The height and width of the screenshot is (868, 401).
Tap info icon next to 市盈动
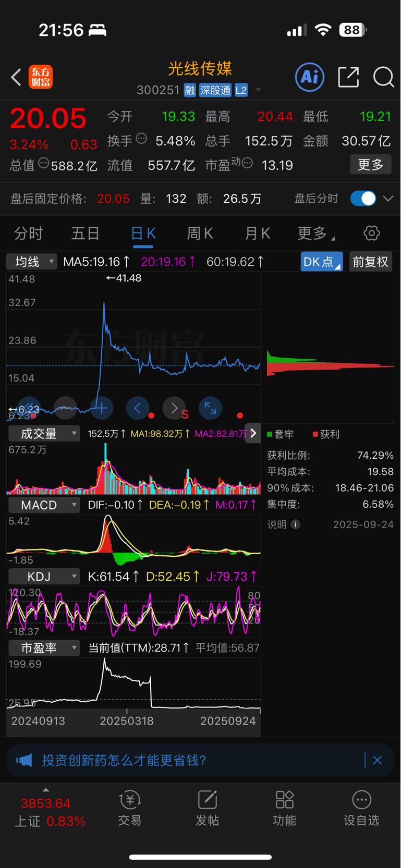pyautogui.click(x=248, y=163)
